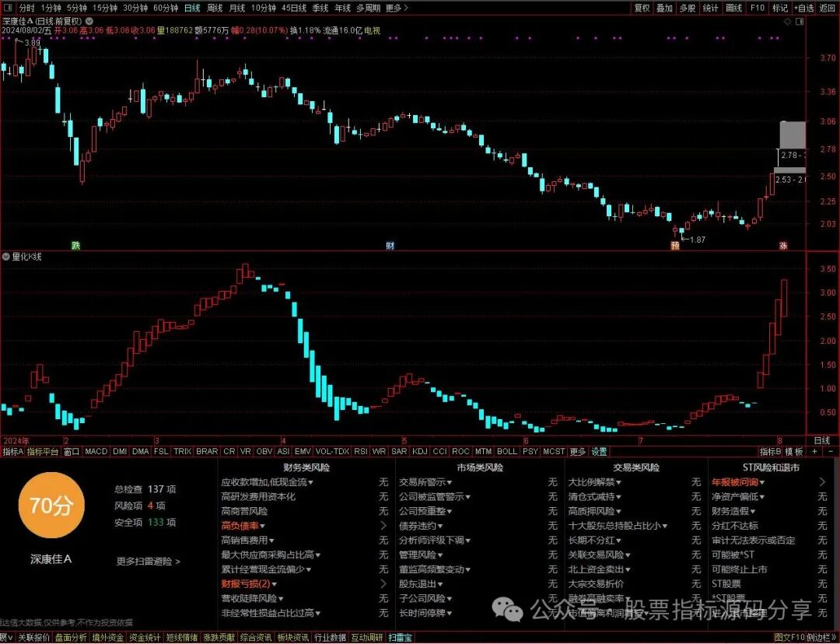Expand 应收款增加,低现金流 risk dropdown
This screenshot has width=840, height=644.
tap(268, 482)
